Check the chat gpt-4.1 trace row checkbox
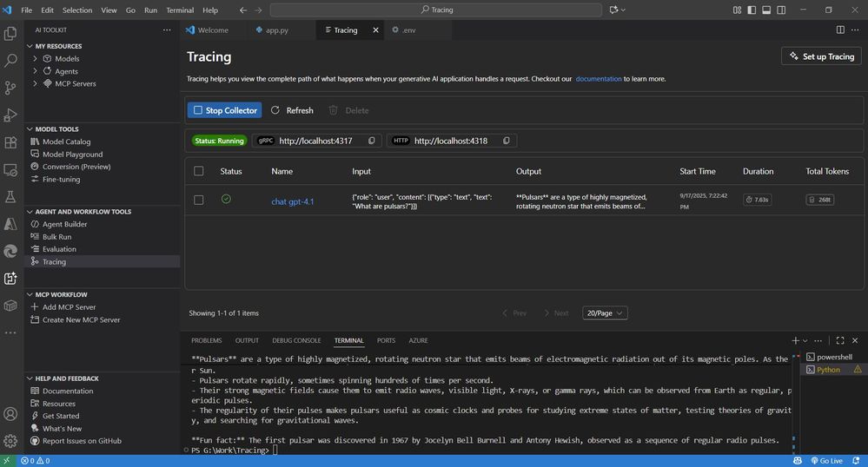This screenshot has height=467, width=868. click(x=199, y=200)
